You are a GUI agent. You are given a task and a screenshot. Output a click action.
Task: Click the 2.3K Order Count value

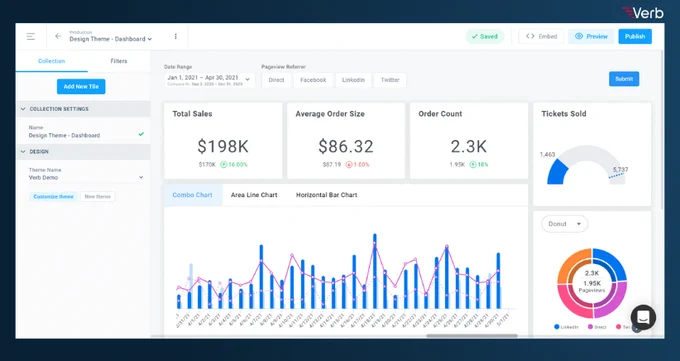pyautogui.click(x=469, y=146)
